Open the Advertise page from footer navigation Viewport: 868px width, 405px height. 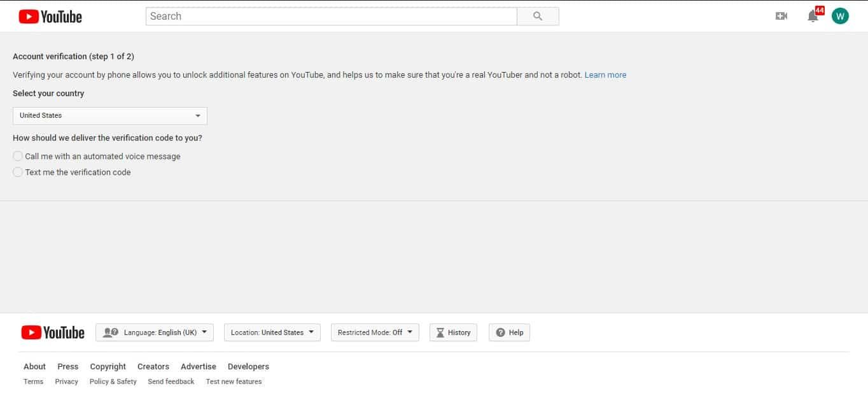click(198, 366)
